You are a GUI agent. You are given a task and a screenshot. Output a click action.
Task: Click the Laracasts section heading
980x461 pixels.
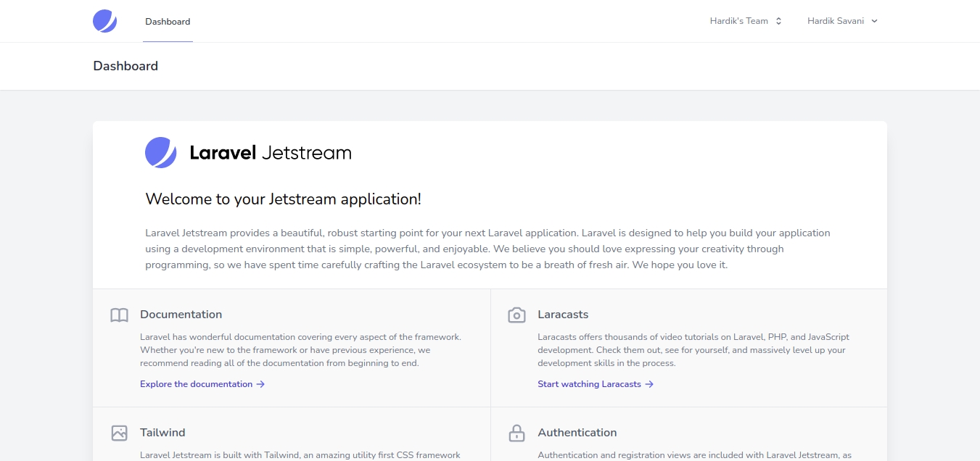(x=563, y=315)
